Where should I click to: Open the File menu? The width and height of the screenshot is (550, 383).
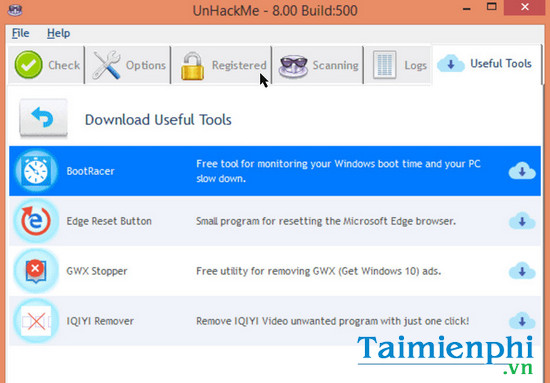click(x=20, y=33)
